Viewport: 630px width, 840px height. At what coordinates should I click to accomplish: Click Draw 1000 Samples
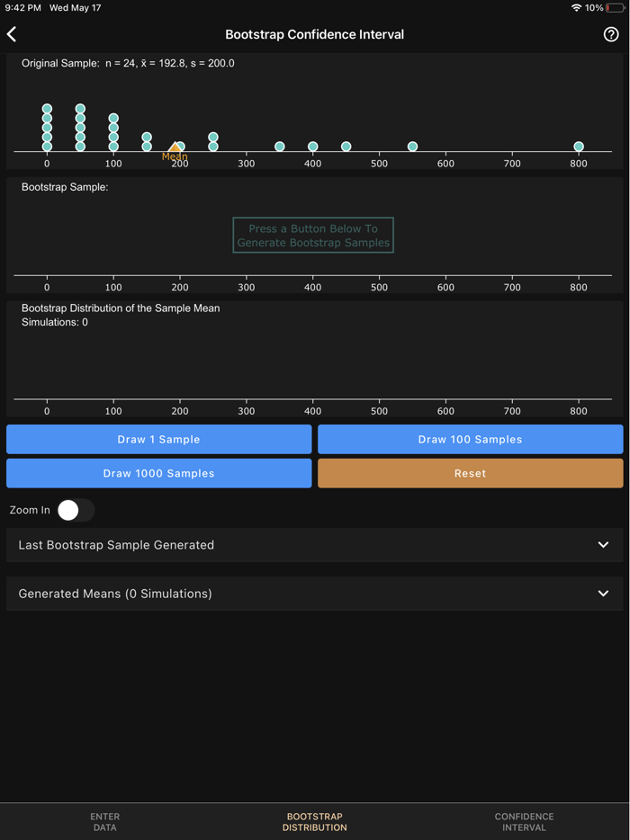(x=158, y=473)
